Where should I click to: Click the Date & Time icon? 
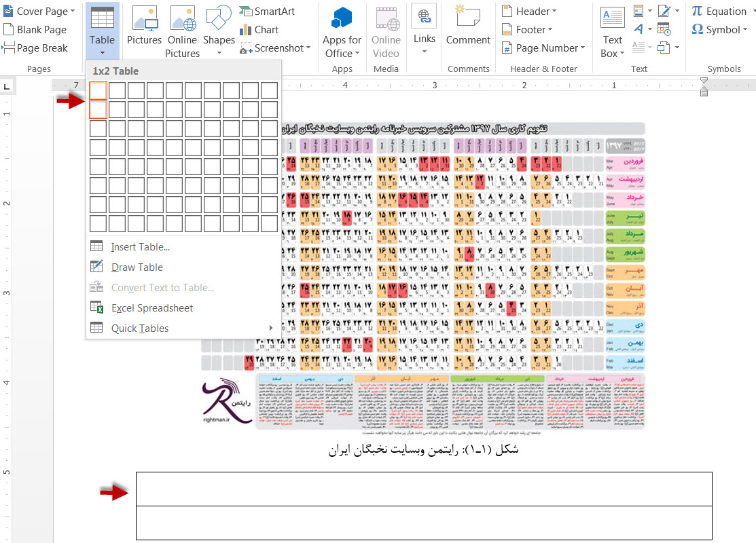(664, 30)
